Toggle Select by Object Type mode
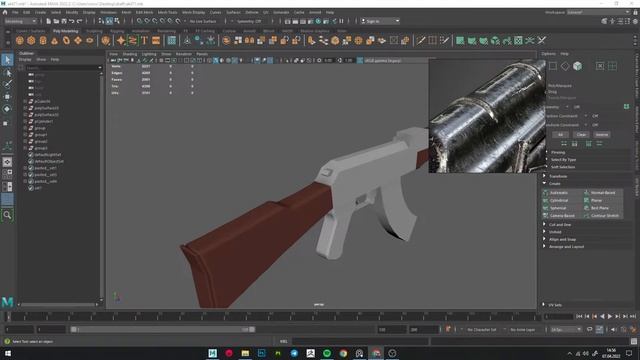Viewport: 640px width, 360px height. click(x=109, y=21)
